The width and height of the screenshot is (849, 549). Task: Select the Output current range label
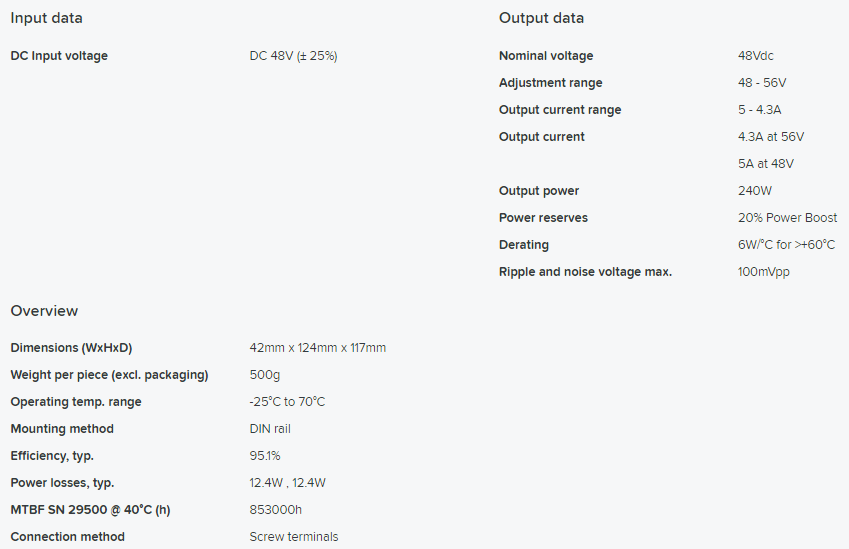pyautogui.click(x=560, y=110)
